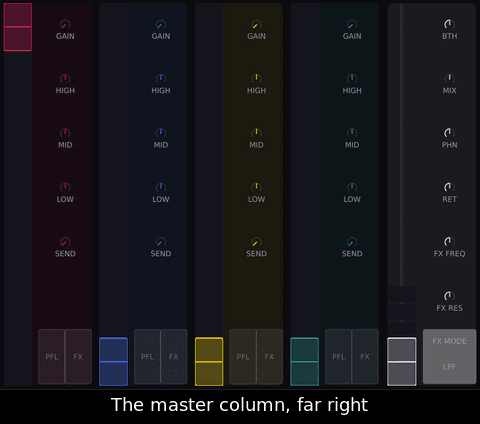Viewport: 480px width, 424px height.
Task: Click the FX MODE LPF button
Action: pyautogui.click(x=449, y=356)
